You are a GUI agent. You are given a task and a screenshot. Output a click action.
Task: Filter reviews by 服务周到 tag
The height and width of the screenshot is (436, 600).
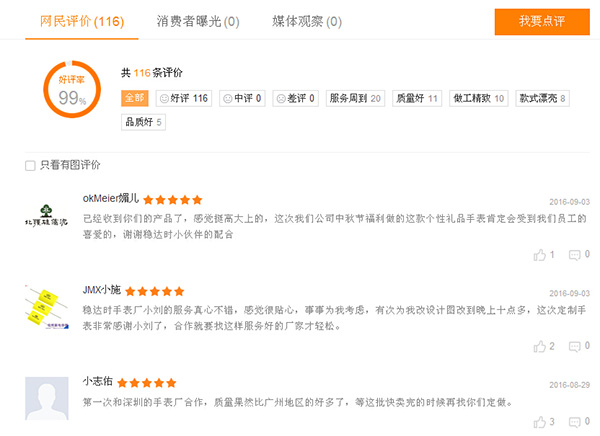[x=356, y=98]
